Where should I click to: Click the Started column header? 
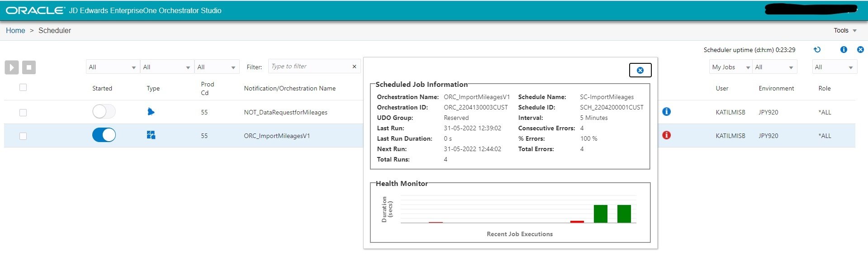pos(102,88)
